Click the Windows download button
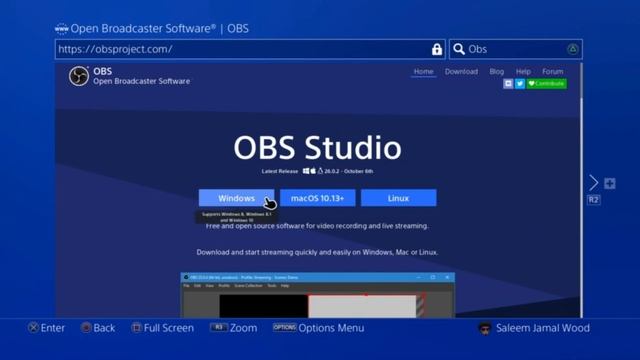Screen dimensions: 640x360 [236, 198]
